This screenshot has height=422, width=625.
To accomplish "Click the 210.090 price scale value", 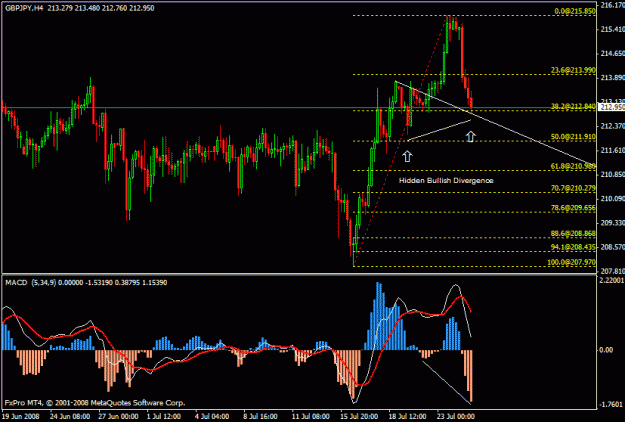I will 612,198.
